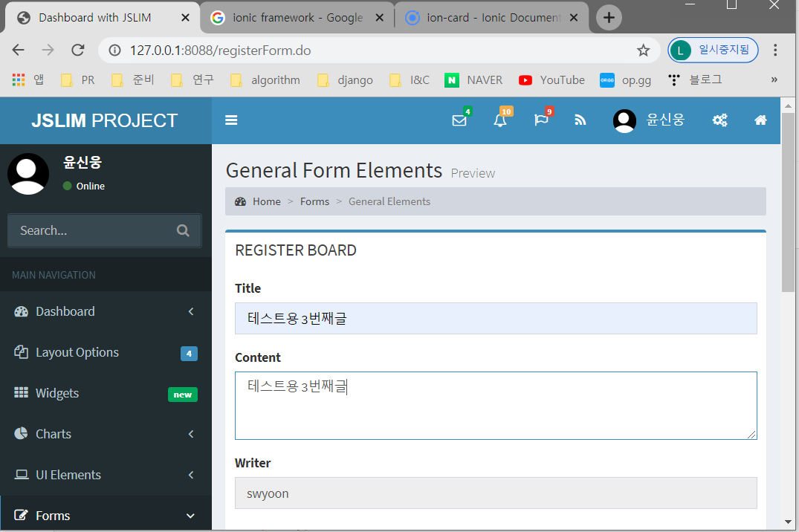This screenshot has width=799, height=532.
Task: Collapse the Forms menu chevron
Action: click(x=190, y=516)
